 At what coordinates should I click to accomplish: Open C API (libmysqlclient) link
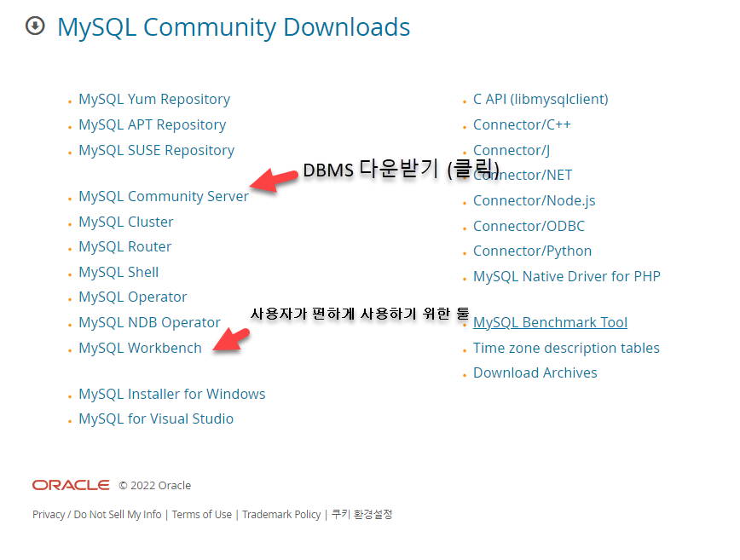(541, 99)
